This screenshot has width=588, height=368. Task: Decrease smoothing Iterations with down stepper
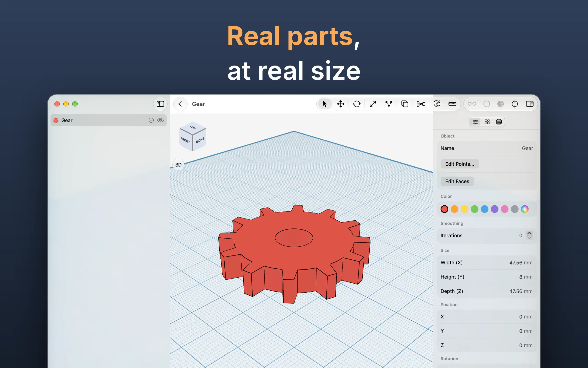pos(529,238)
